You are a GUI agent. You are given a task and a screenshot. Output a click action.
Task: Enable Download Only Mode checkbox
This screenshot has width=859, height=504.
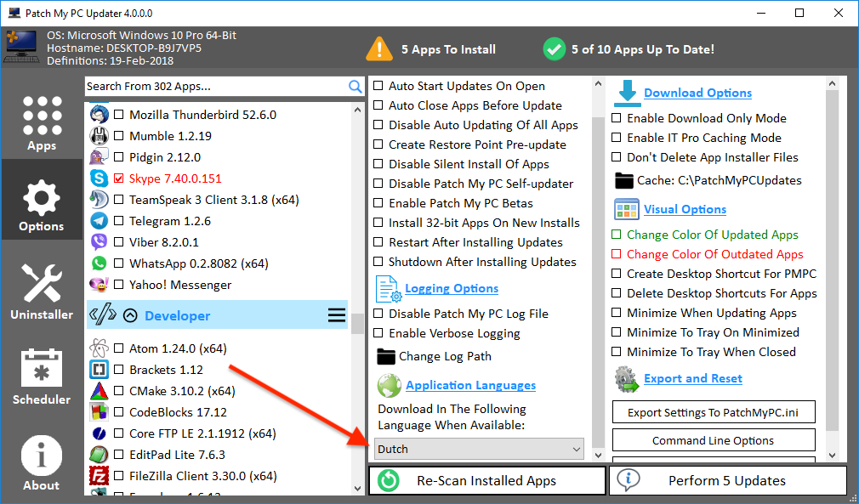pyautogui.click(x=617, y=118)
